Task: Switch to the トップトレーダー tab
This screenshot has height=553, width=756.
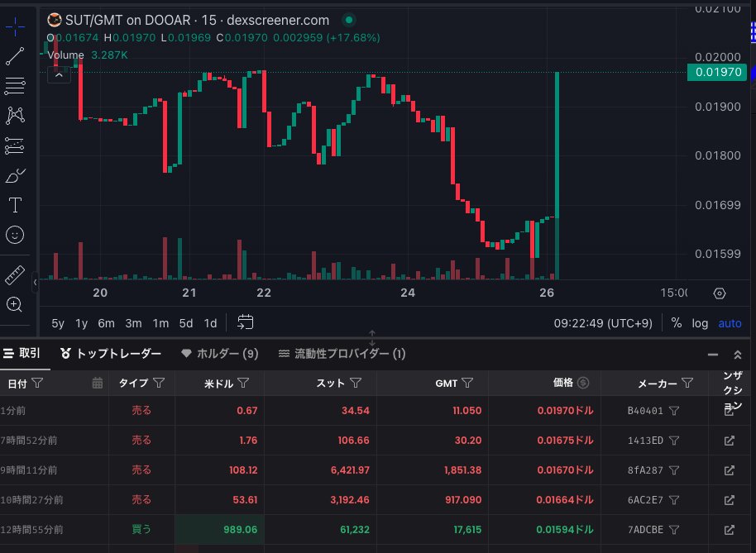Action: [110, 354]
